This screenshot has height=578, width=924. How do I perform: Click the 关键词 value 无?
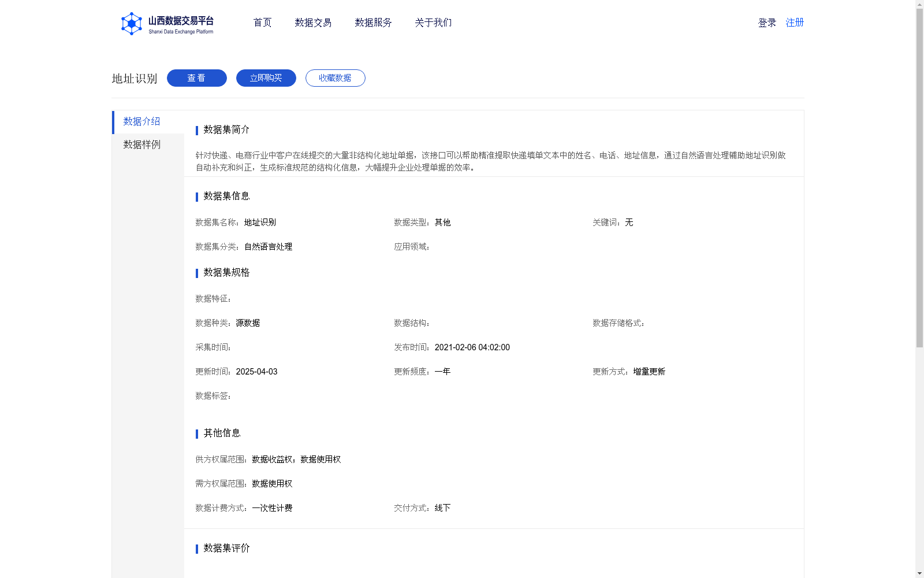click(629, 223)
